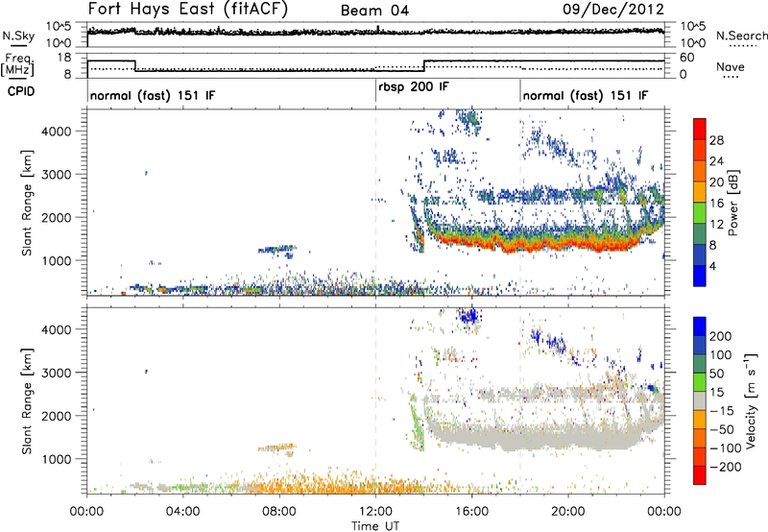Click the 'N.Sky' legend label
768x532 pixels.
[18, 36]
